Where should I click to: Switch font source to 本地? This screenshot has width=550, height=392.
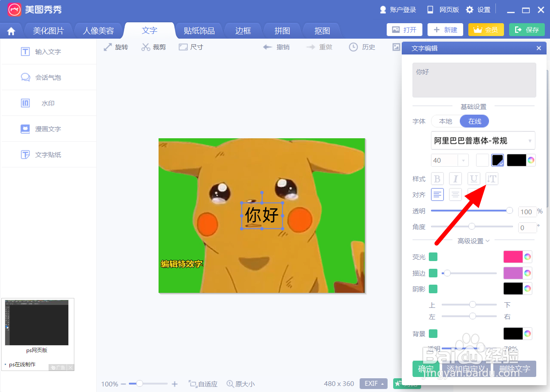tap(446, 122)
